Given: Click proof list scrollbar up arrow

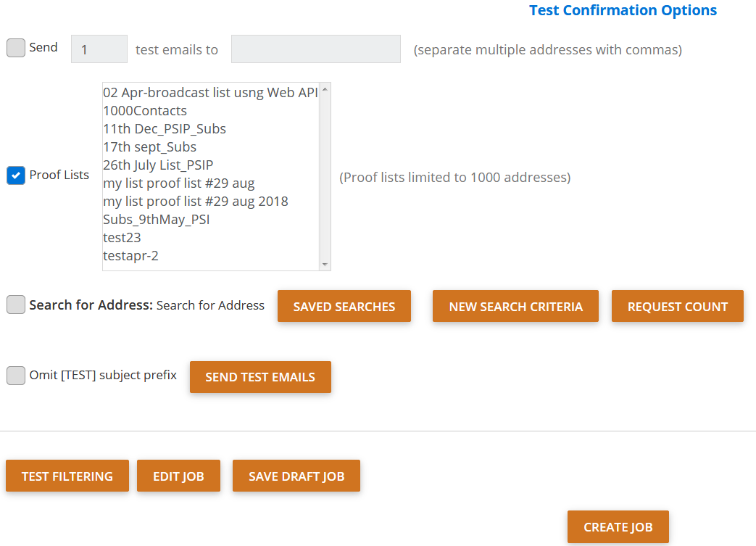Looking at the screenshot, I should pyautogui.click(x=325, y=89).
